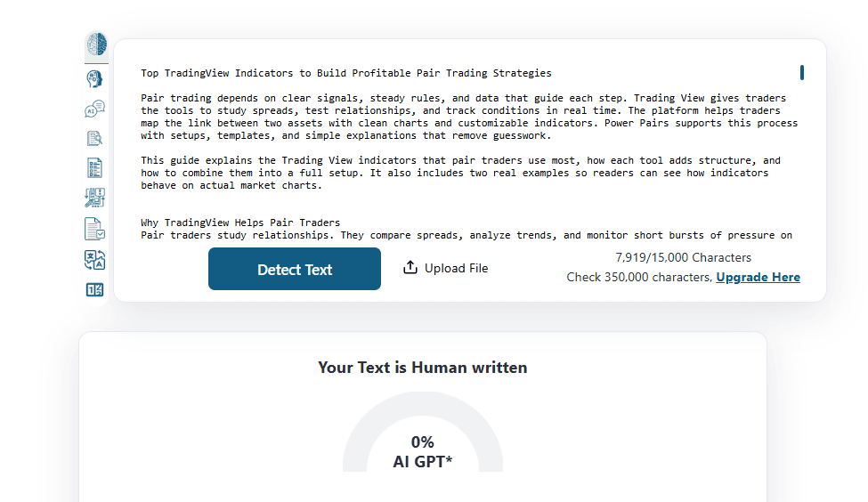
Task: Open the checklist document tool
Action: tap(95, 167)
